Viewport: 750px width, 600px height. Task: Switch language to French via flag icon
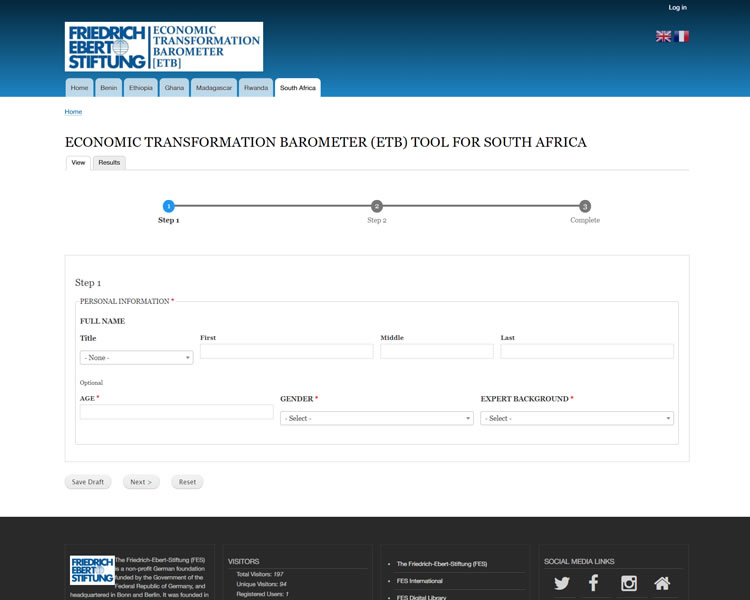pos(682,36)
